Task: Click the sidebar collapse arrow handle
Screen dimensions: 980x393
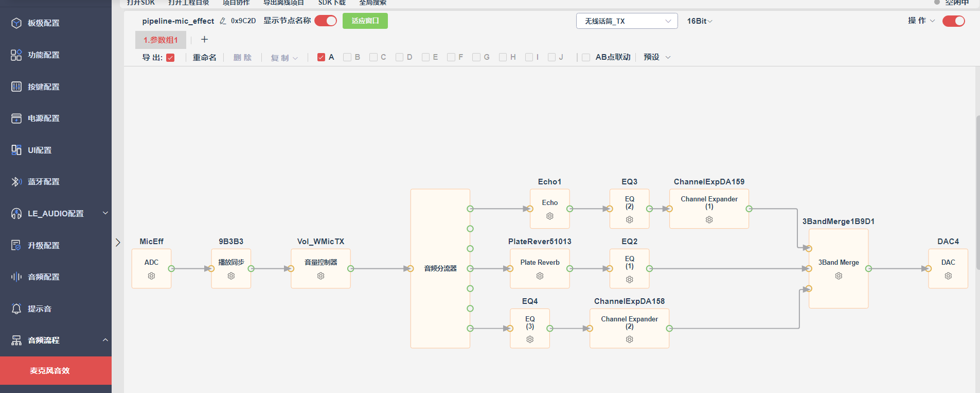Action: [x=118, y=242]
